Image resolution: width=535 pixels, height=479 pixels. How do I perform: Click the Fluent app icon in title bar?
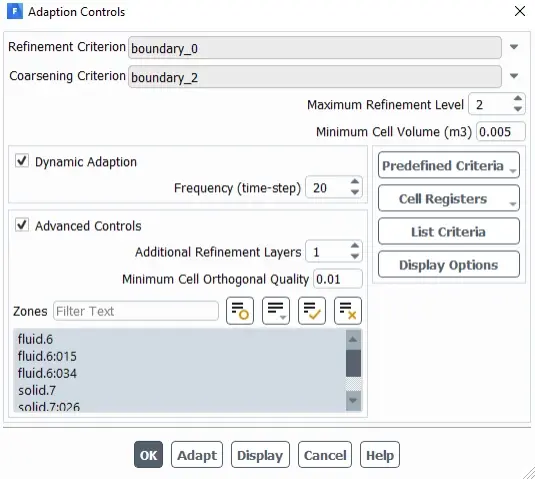[15, 12]
